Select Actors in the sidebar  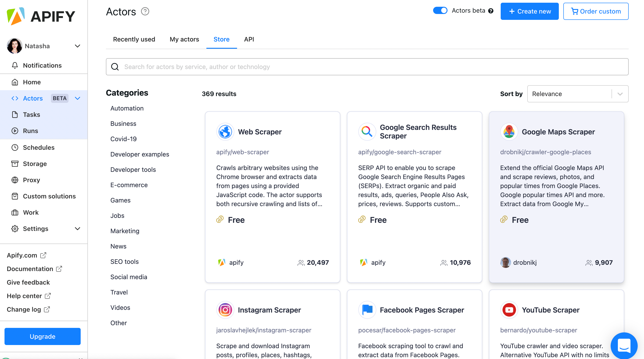33,98
